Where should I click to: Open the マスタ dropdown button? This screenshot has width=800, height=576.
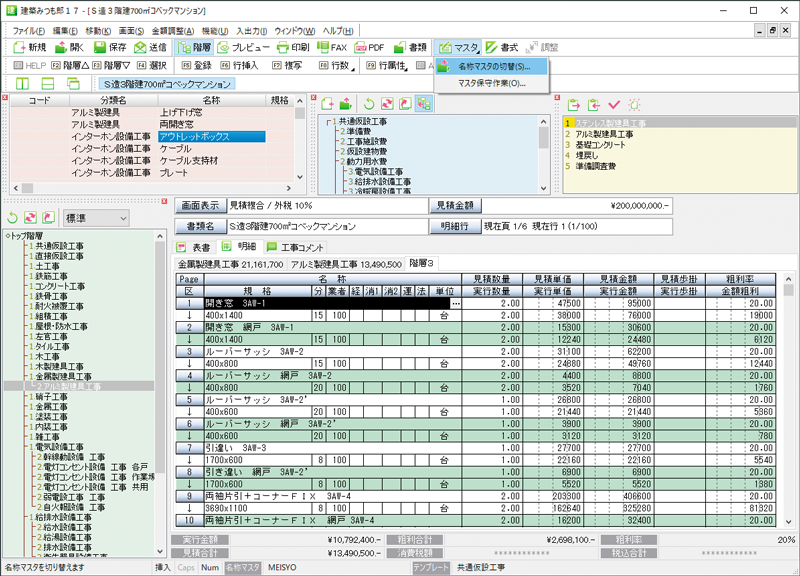click(458, 47)
